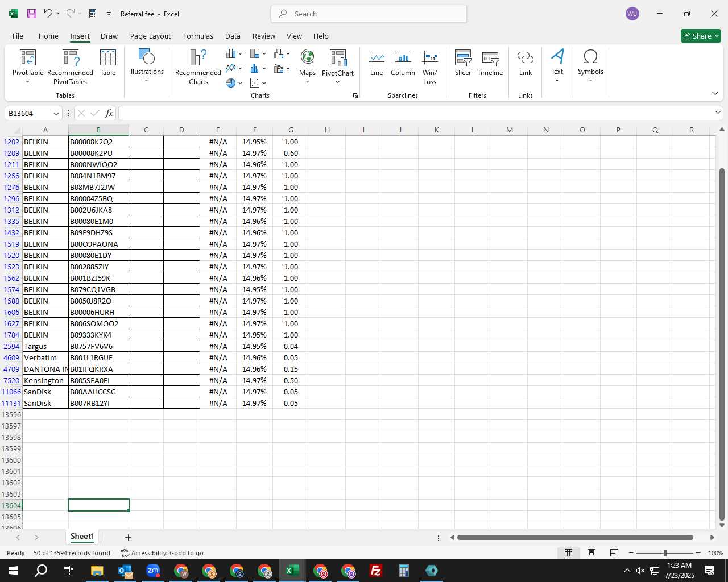Open the Name Box dropdown
Viewport: 728px width, 582px height.
coord(56,114)
